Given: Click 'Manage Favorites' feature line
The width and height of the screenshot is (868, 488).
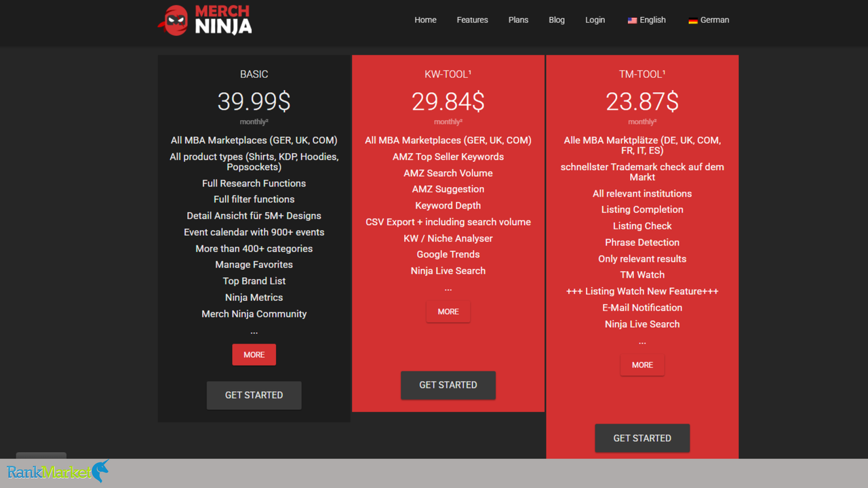Looking at the screenshot, I should 254,265.
